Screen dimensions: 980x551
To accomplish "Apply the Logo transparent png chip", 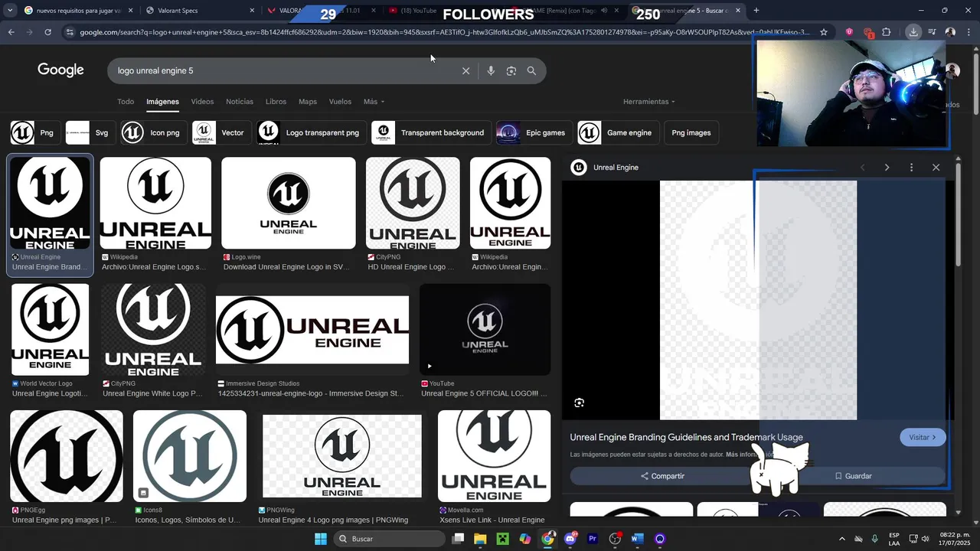I will [311, 132].
